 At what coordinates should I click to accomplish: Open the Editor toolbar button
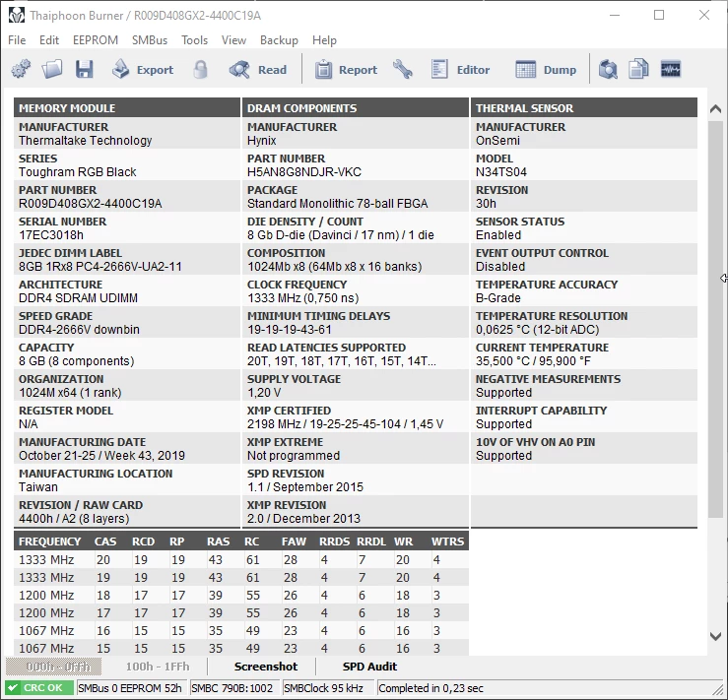[x=460, y=70]
